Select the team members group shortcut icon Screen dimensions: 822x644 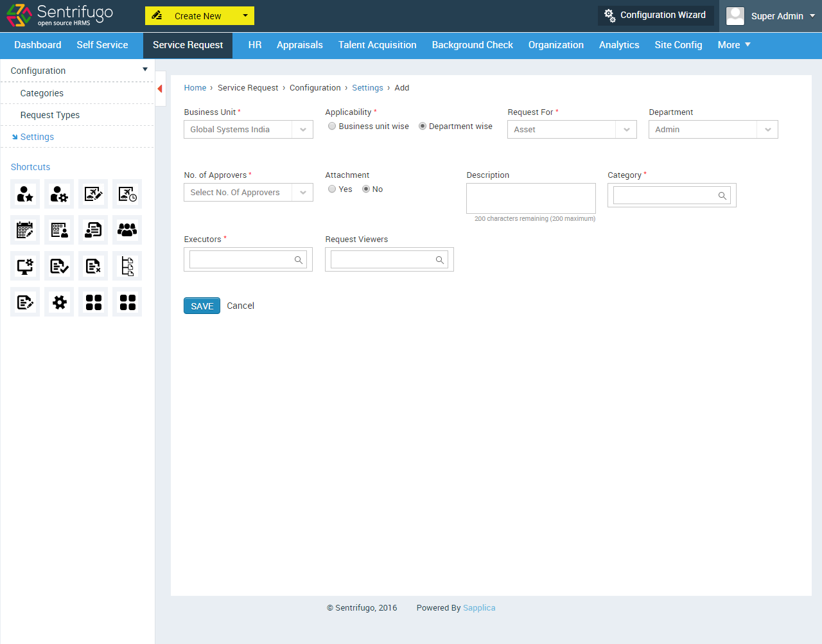tap(127, 229)
